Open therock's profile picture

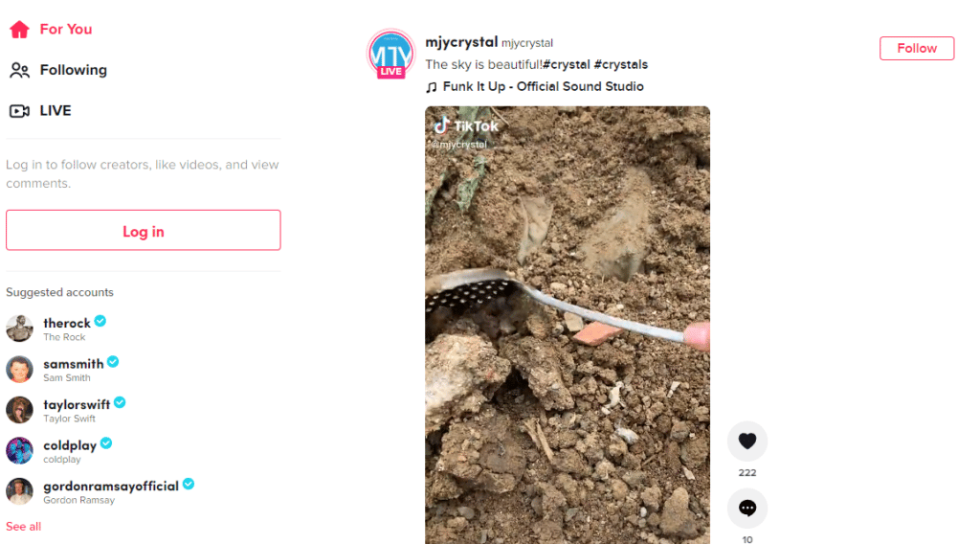coord(19,329)
